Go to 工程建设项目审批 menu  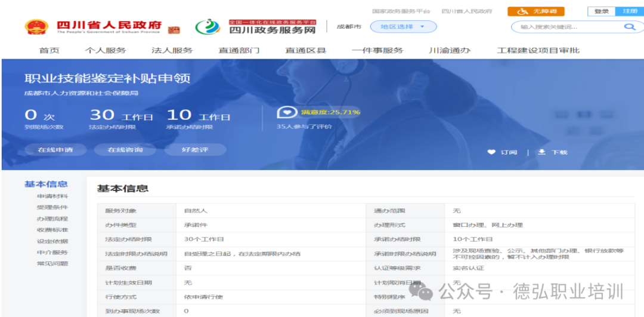[x=538, y=50]
